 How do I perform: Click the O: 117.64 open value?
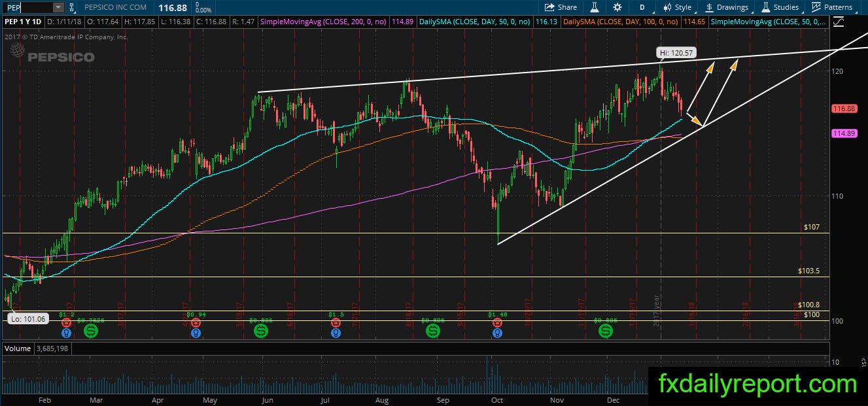[104, 22]
